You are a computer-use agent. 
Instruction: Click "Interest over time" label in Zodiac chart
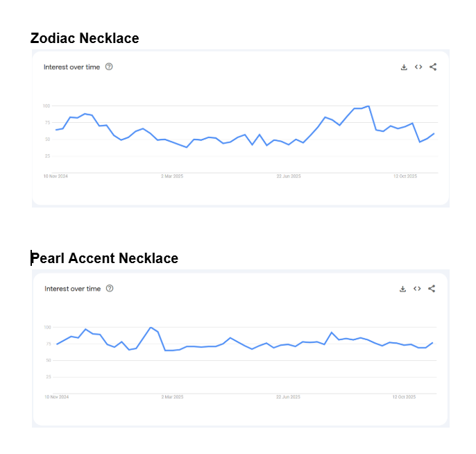pyautogui.click(x=71, y=67)
